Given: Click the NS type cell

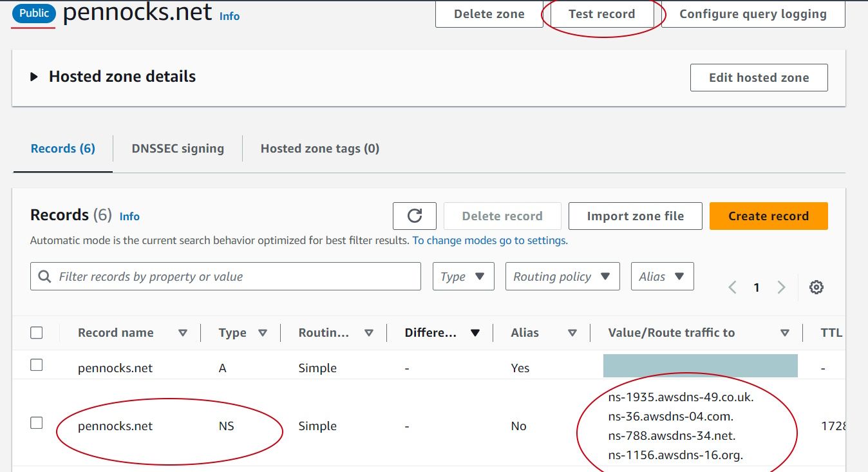Looking at the screenshot, I should [x=226, y=426].
